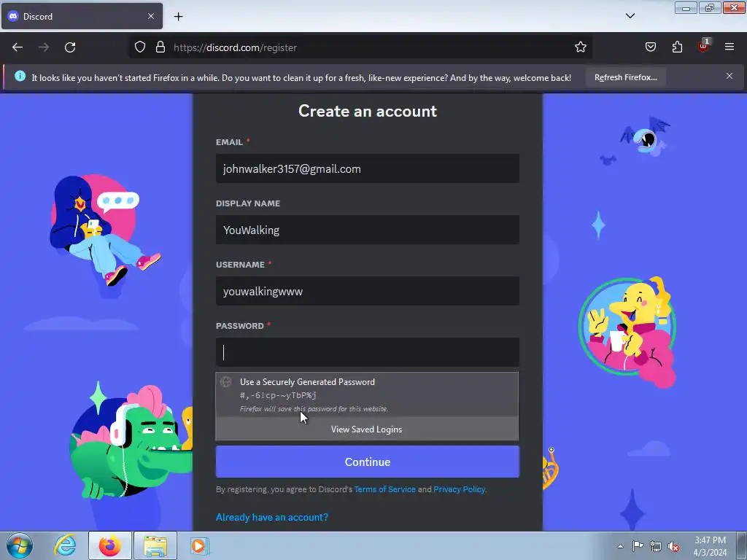Viewport: 747px width, 560px height.
Task: Open the Privacy Policy link
Action: pos(460,489)
